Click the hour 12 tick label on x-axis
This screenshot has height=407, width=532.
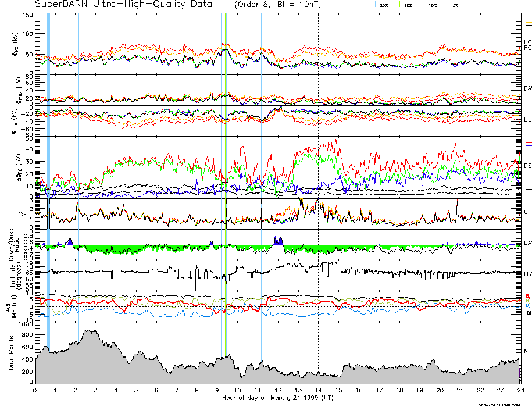(x=278, y=390)
